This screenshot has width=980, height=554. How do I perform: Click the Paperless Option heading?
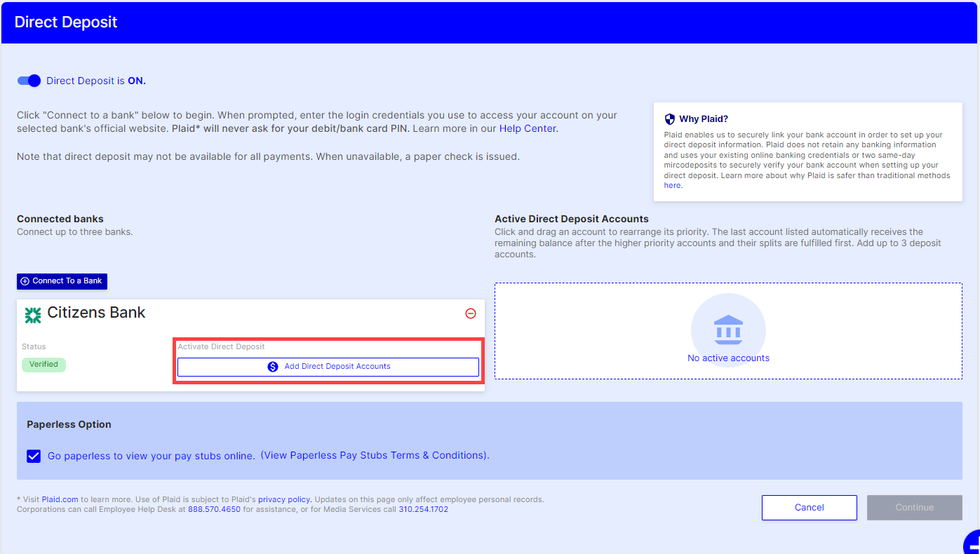pos(69,424)
